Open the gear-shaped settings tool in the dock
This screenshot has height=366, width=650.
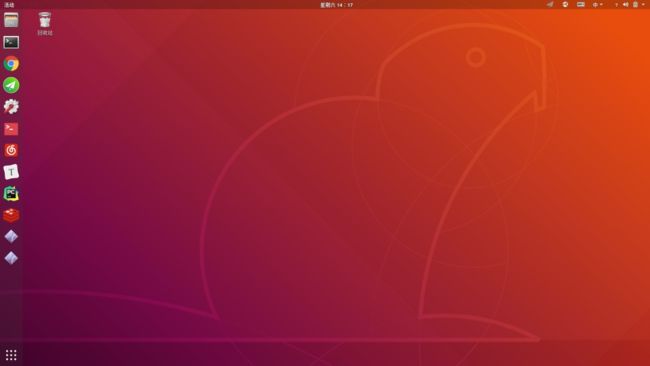11,107
